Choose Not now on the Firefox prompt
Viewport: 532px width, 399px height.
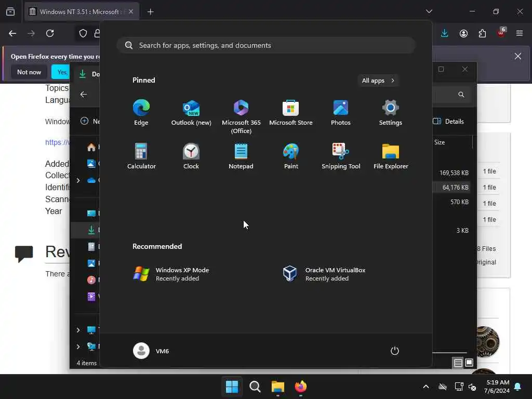(29, 72)
